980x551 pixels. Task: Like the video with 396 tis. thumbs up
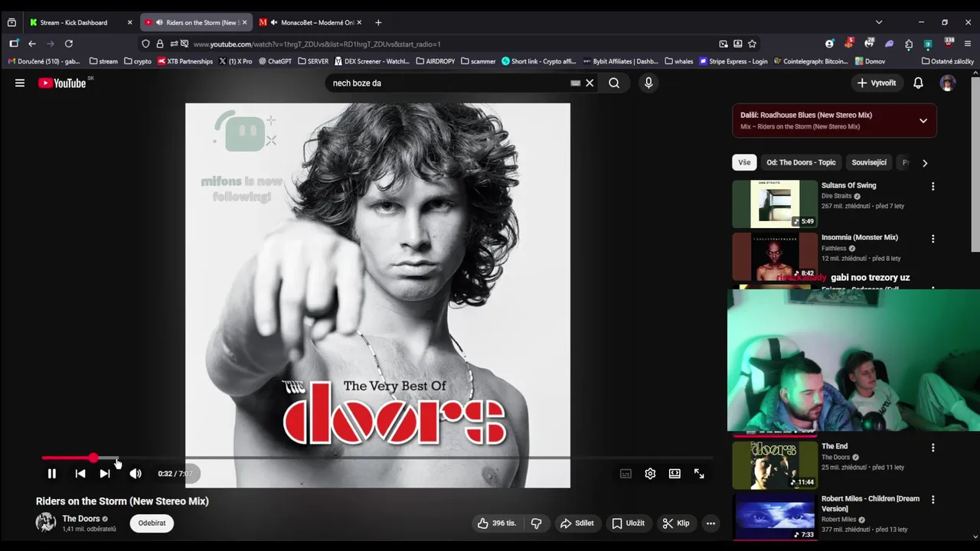pos(497,523)
